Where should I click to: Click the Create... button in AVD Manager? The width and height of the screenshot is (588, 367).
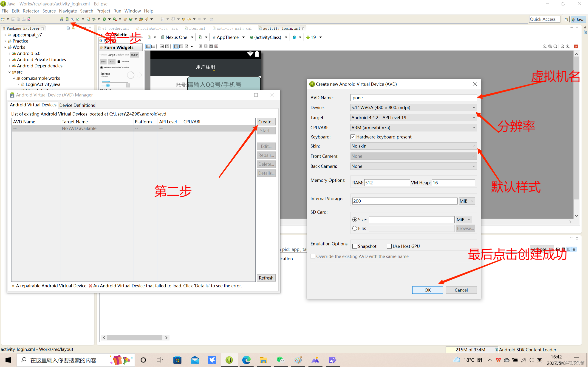click(266, 122)
